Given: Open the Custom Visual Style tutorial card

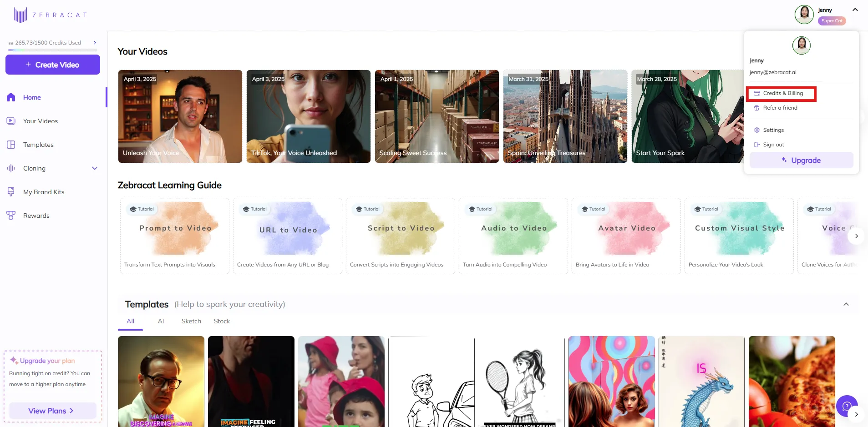Looking at the screenshot, I should click(x=739, y=236).
